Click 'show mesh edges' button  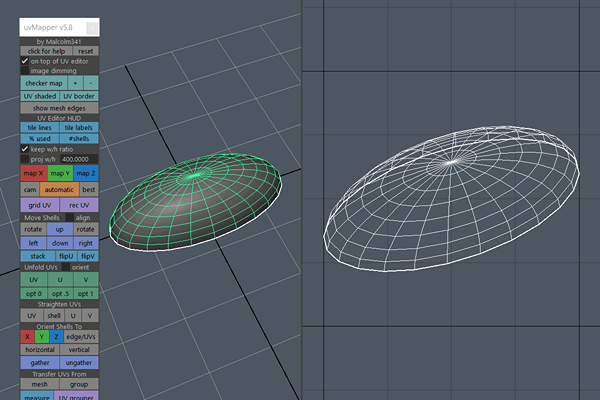60,108
